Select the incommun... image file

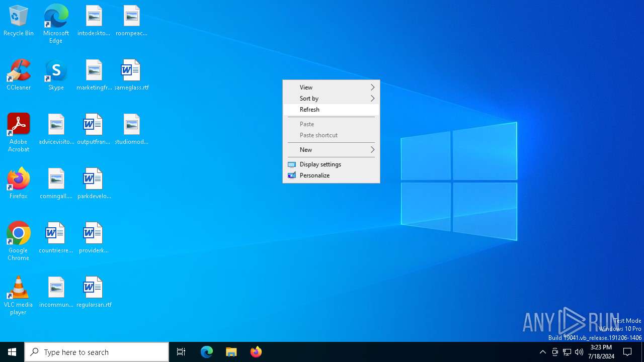point(56,293)
